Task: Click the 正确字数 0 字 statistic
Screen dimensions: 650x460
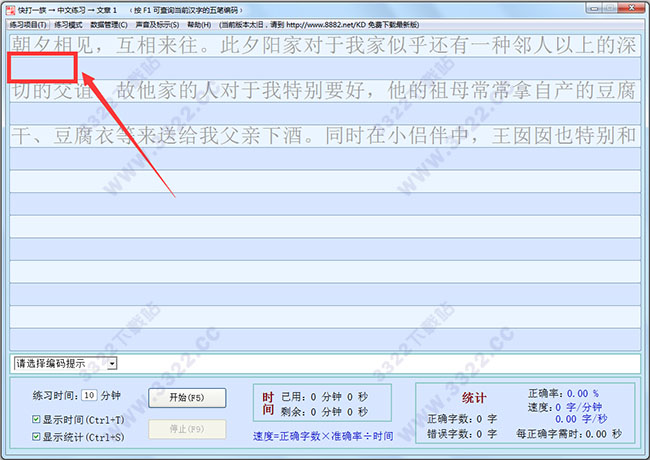Action: (462, 419)
